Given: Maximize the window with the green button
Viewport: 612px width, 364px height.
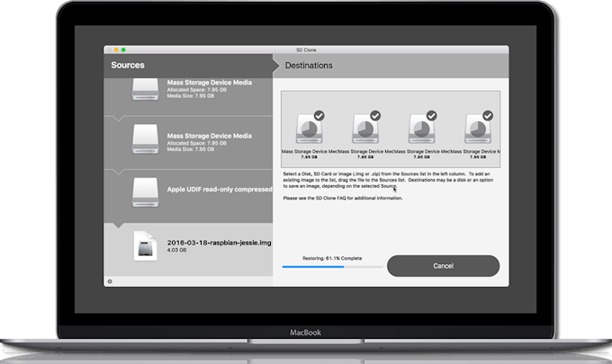Looking at the screenshot, I should tap(123, 50).
